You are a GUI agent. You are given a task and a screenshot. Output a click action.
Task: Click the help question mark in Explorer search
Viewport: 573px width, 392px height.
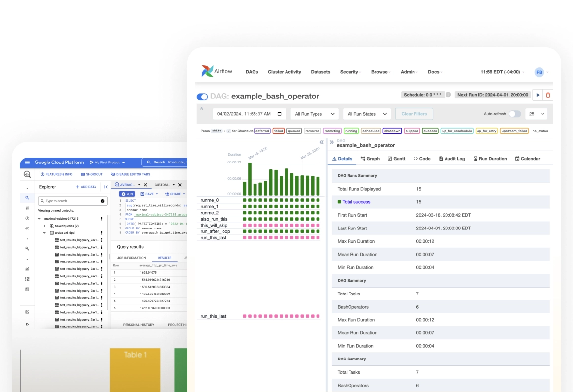click(103, 201)
